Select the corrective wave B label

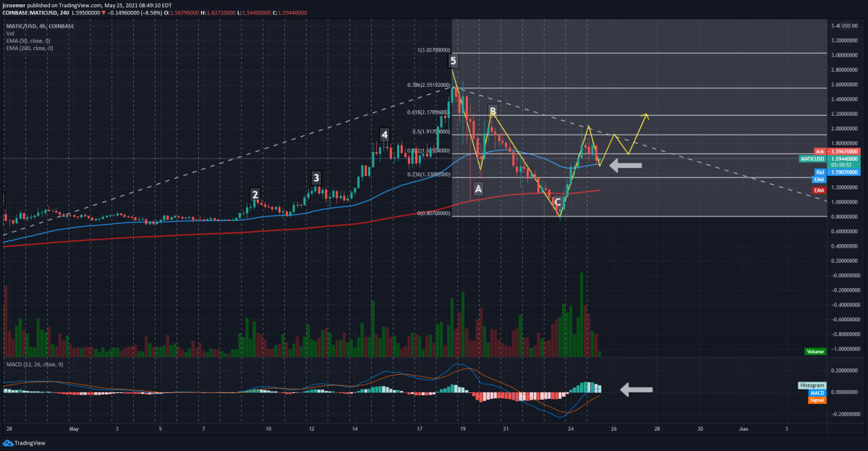pyautogui.click(x=493, y=111)
